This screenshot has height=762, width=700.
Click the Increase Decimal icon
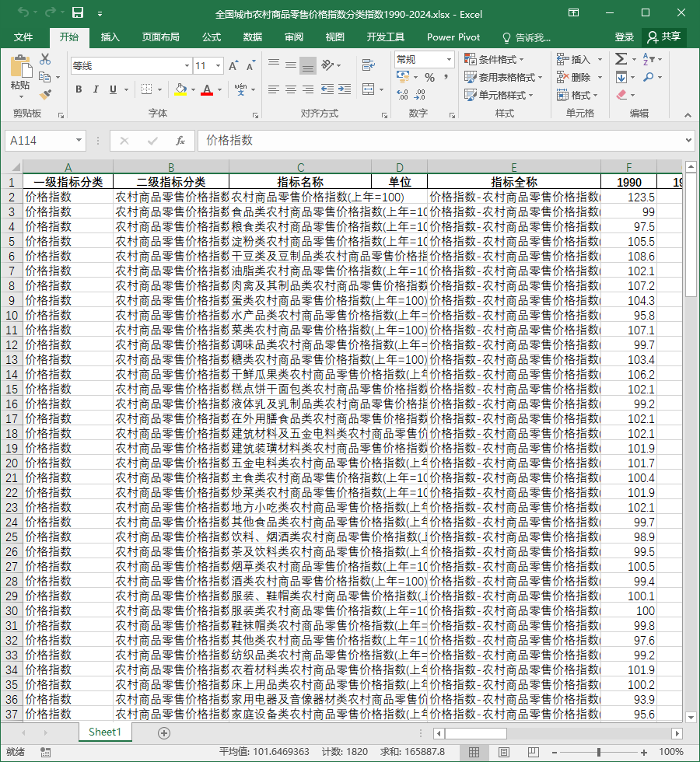(403, 94)
